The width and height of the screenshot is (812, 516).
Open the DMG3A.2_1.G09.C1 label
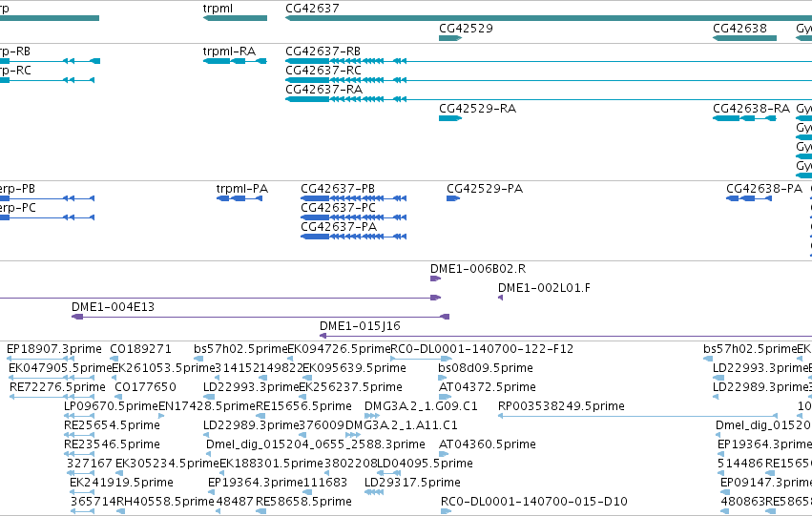421,407
